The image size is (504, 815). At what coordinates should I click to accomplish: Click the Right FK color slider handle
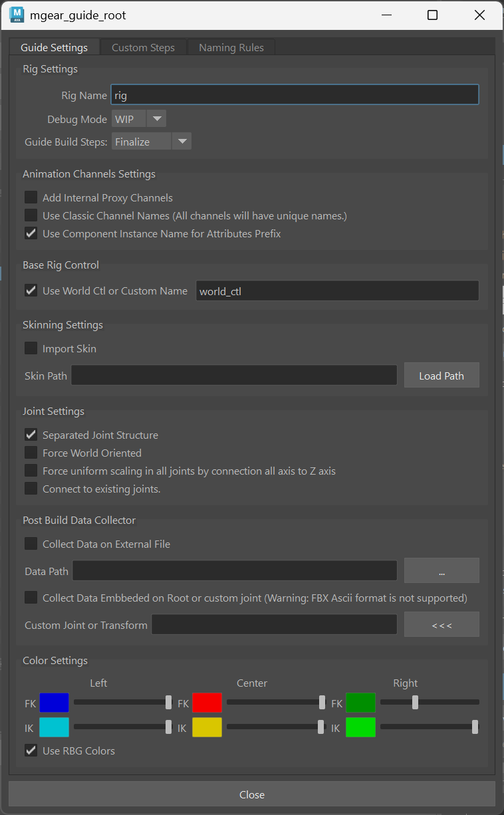point(415,702)
